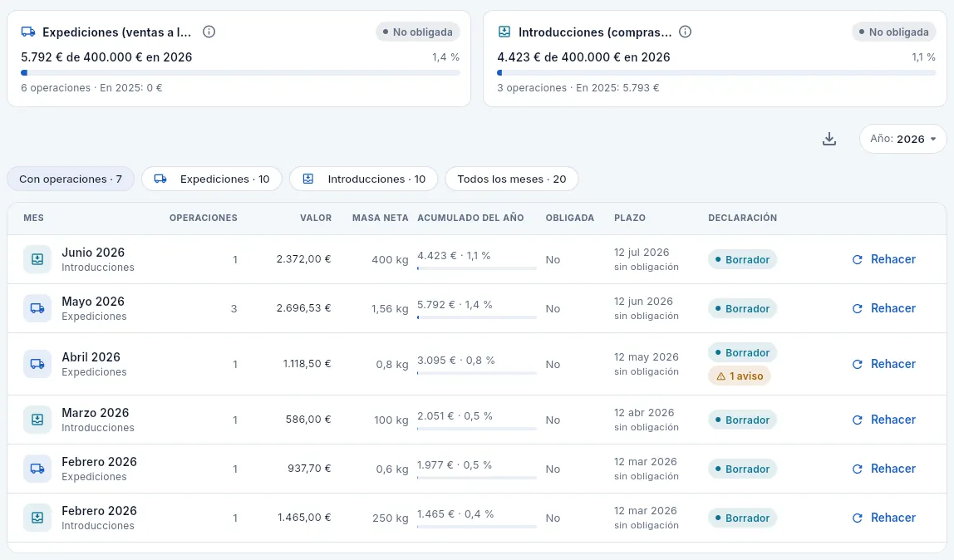Click the Febrero 2026 Introducciones row icon
This screenshot has width=954, height=560.
tap(37, 518)
